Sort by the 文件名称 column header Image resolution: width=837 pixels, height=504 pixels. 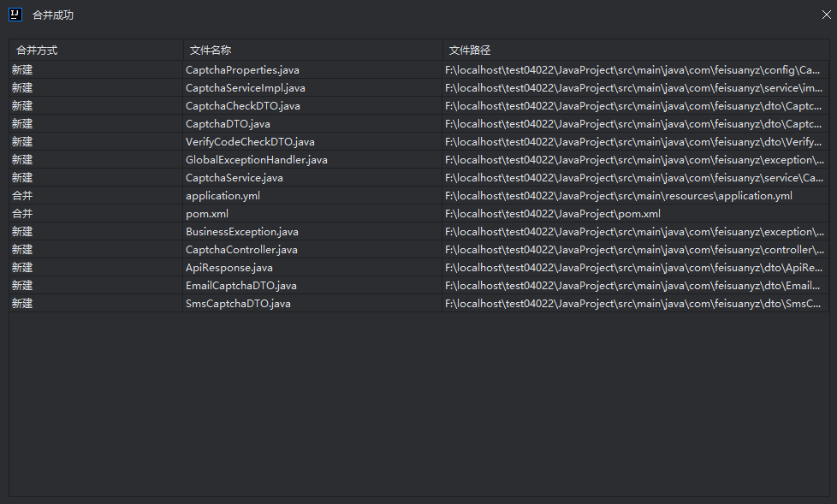coord(211,50)
